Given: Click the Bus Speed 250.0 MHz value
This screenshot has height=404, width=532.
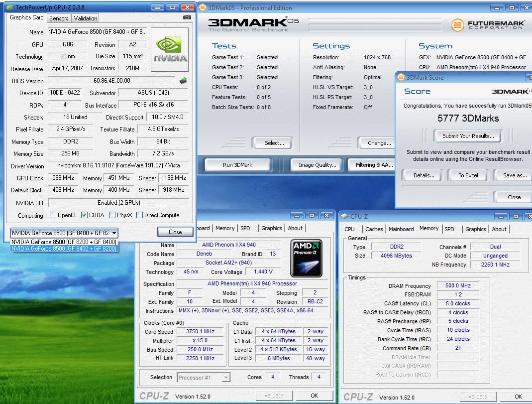Looking at the screenshot, I should (x=200, y=349).
